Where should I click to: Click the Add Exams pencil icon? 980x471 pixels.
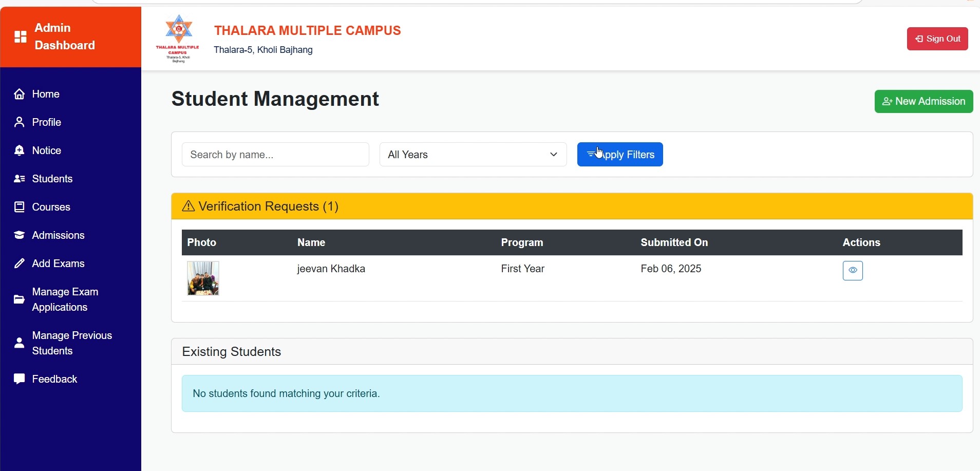coord(18,263)
